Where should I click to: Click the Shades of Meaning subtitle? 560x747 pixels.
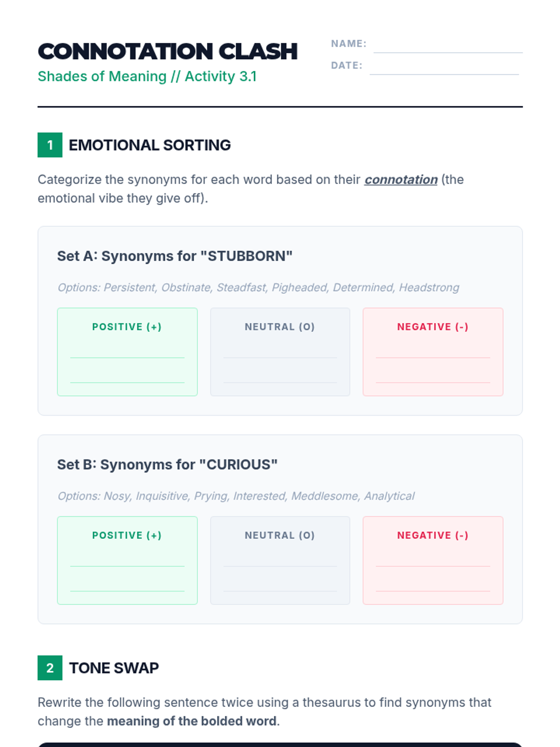coord(147,77)
